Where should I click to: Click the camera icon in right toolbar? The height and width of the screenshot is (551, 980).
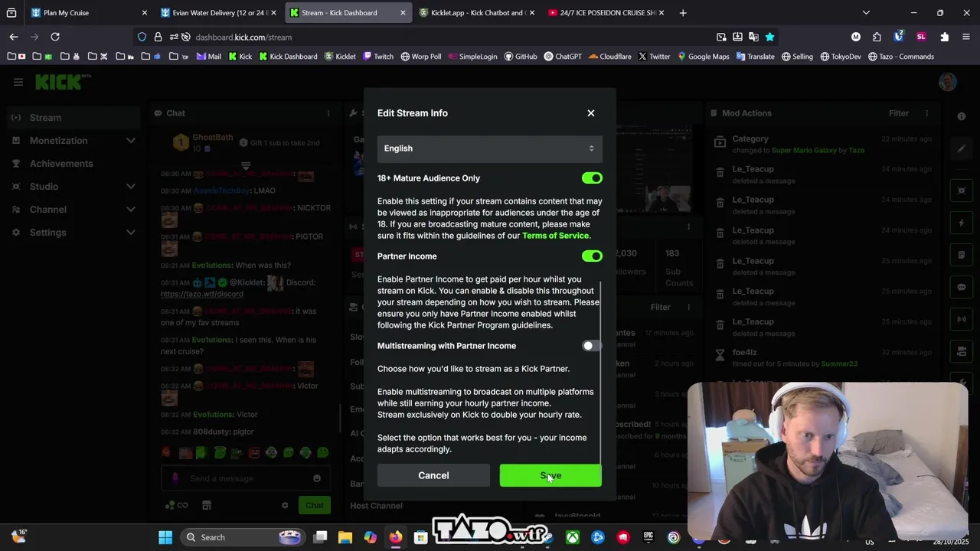pyautogui.click(x=962, y=351)
